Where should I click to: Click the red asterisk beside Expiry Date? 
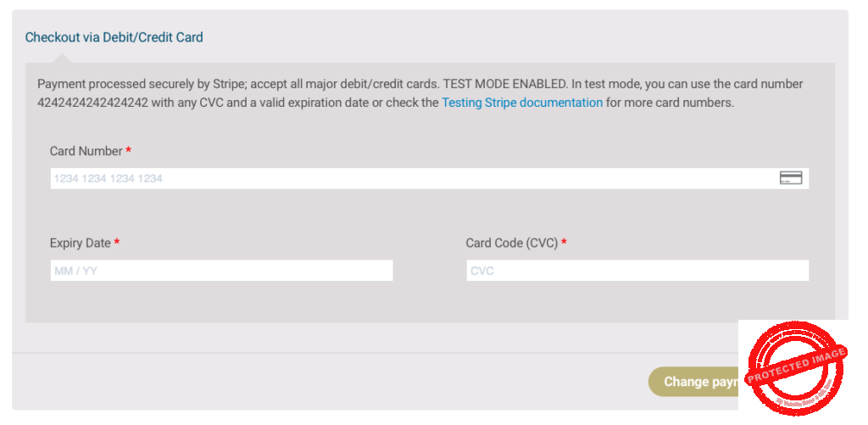[x=117, y=243]
